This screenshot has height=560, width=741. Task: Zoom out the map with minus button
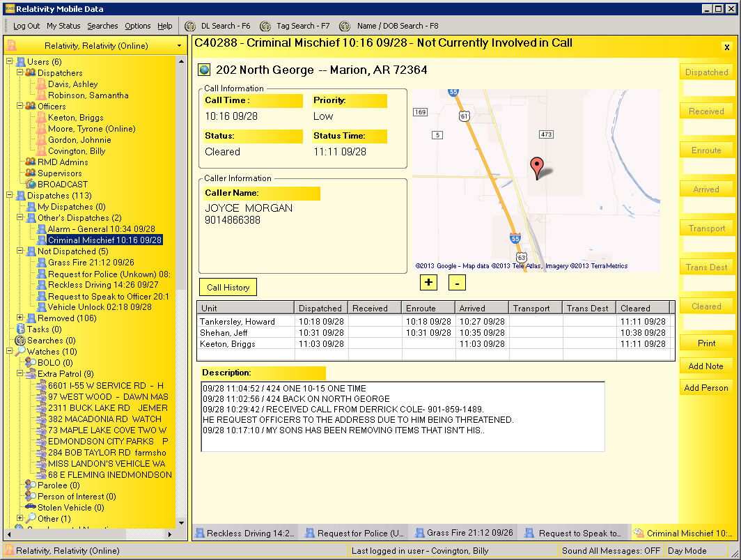[457, 283]
